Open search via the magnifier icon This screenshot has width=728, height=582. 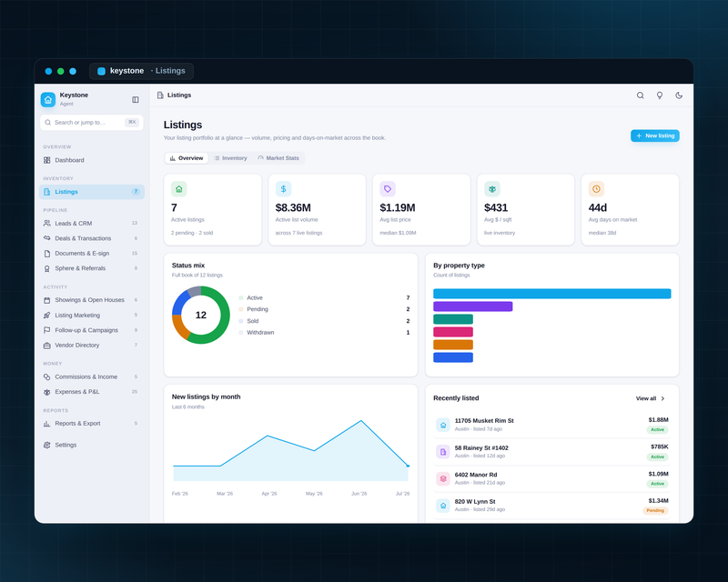click(640, 95)
